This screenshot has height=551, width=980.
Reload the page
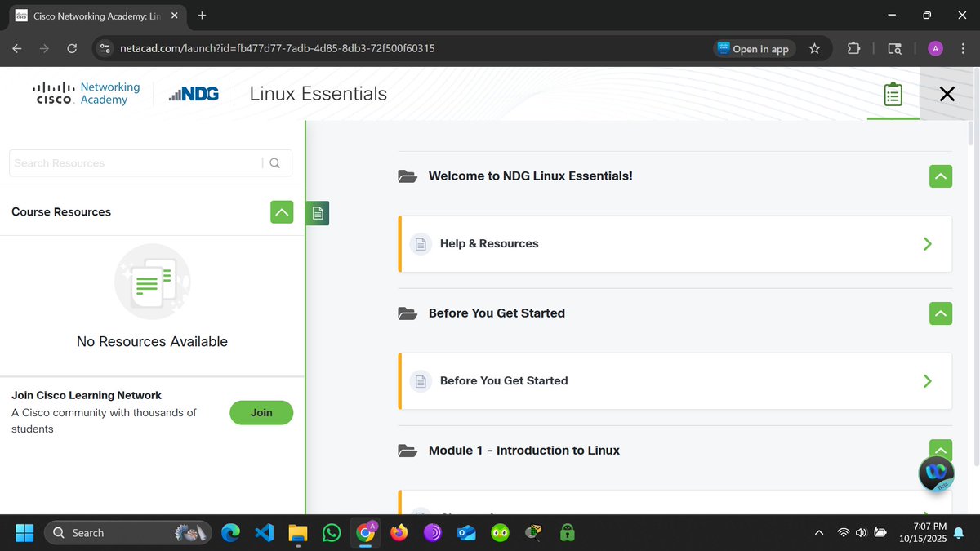[x=72, y=48]
